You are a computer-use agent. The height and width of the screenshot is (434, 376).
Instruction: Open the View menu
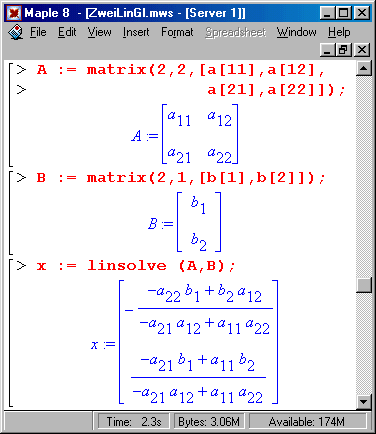[x=99, y=32]
